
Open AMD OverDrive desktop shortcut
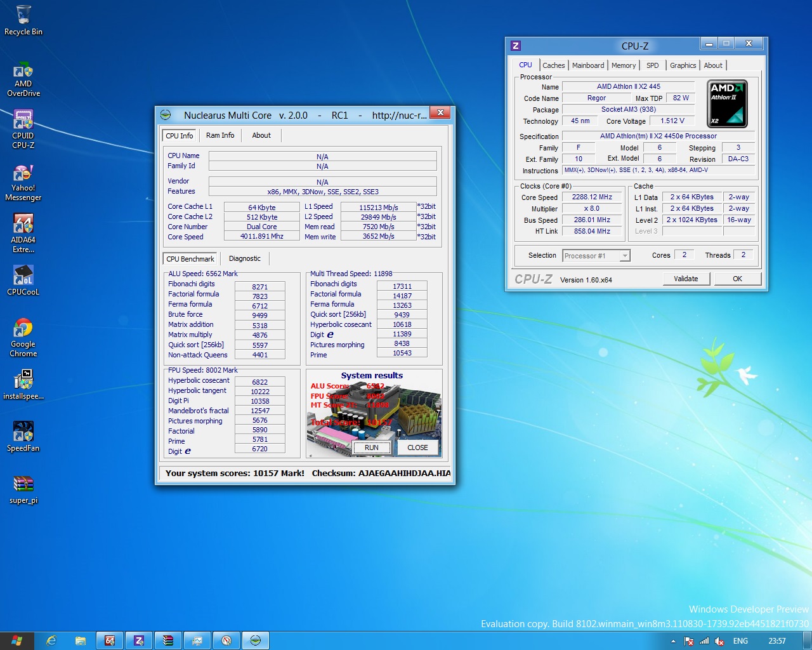(x=23, y=79)
